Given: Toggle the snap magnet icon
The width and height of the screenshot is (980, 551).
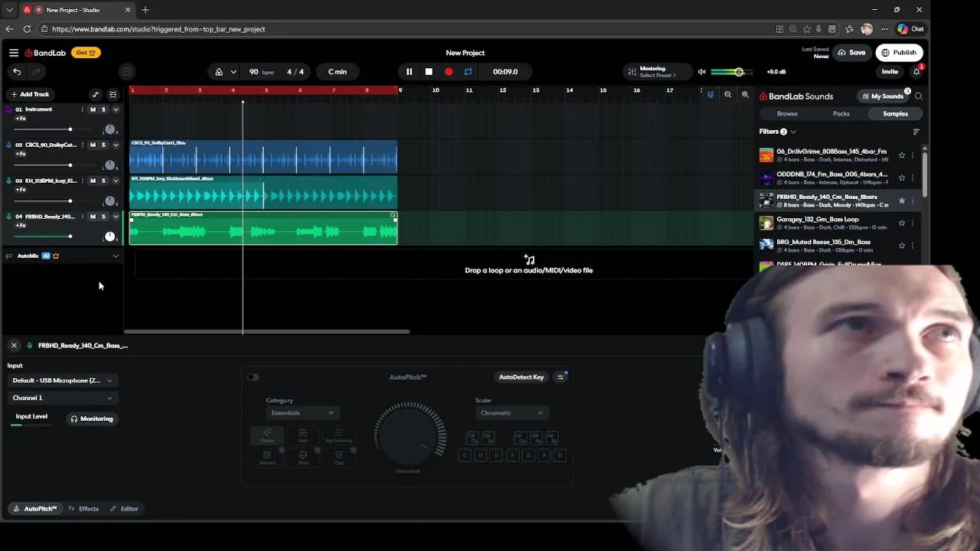Looking at the screenshot, I should pos(710,95).
